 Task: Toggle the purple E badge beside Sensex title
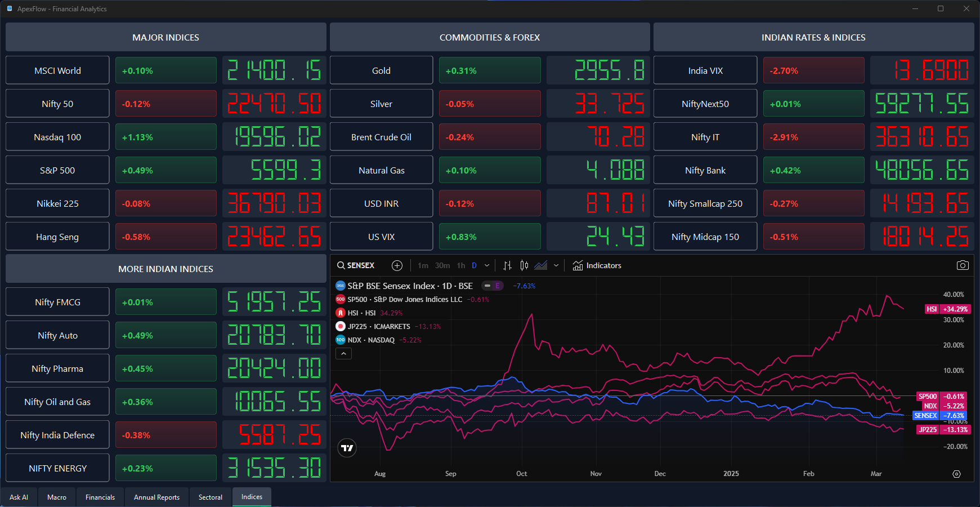click(498, 286)
